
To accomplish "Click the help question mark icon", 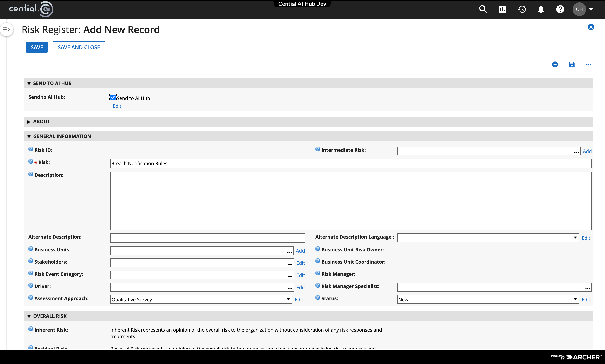I will [560, 9].
